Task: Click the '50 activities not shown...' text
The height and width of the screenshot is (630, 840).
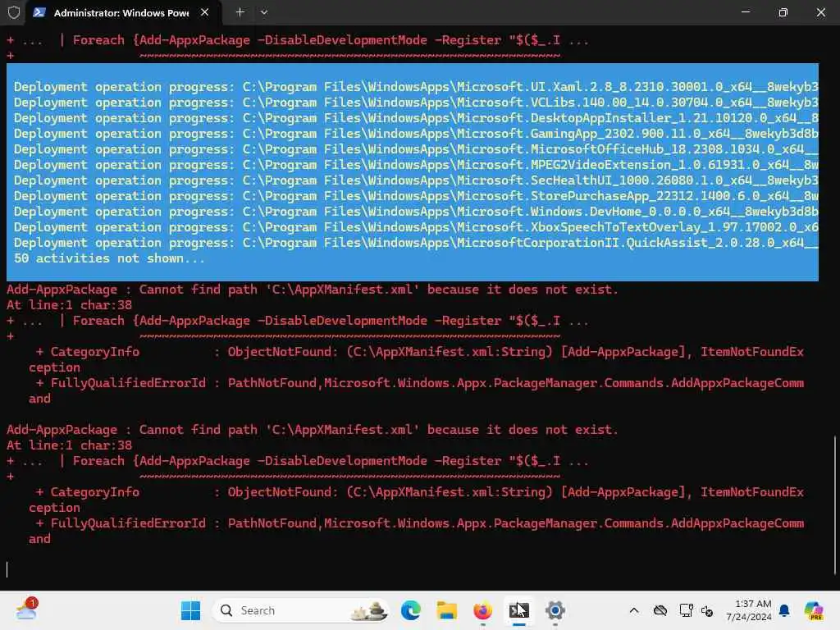Action: [x=109, y=258]
